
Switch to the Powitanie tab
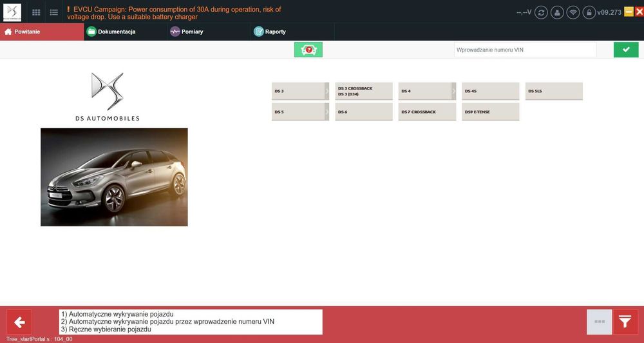42,32
